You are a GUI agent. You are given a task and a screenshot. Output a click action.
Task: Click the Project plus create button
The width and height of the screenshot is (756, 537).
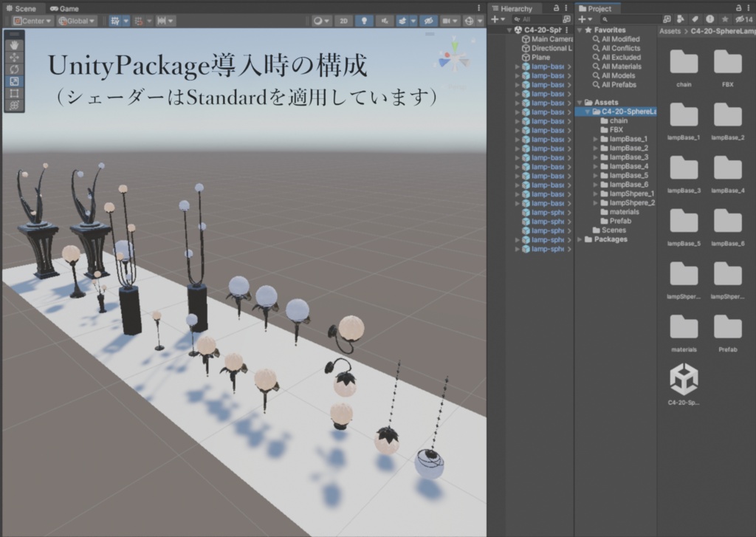point(585,19)
